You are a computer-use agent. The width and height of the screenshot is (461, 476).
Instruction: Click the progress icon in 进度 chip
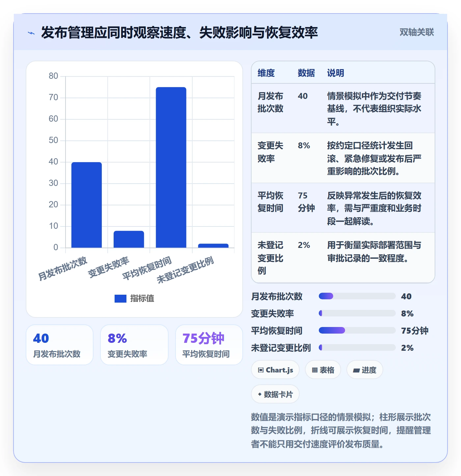point(356,371)
